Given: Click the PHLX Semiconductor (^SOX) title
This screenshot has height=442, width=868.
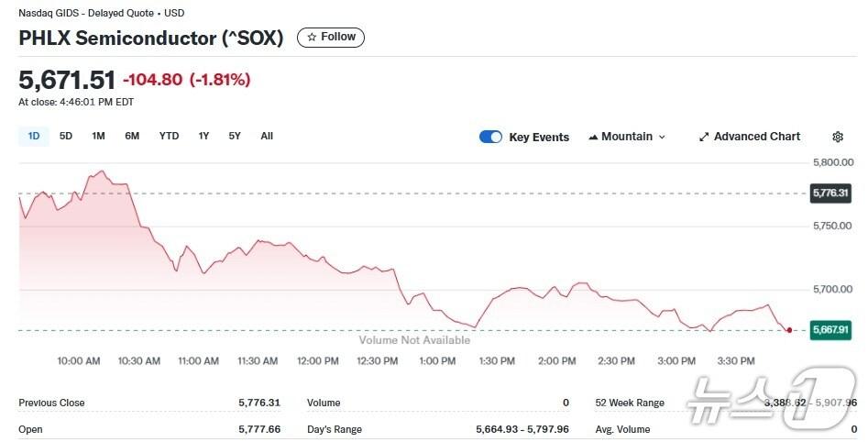Looking at the screenshot, I should pos(151,38).
